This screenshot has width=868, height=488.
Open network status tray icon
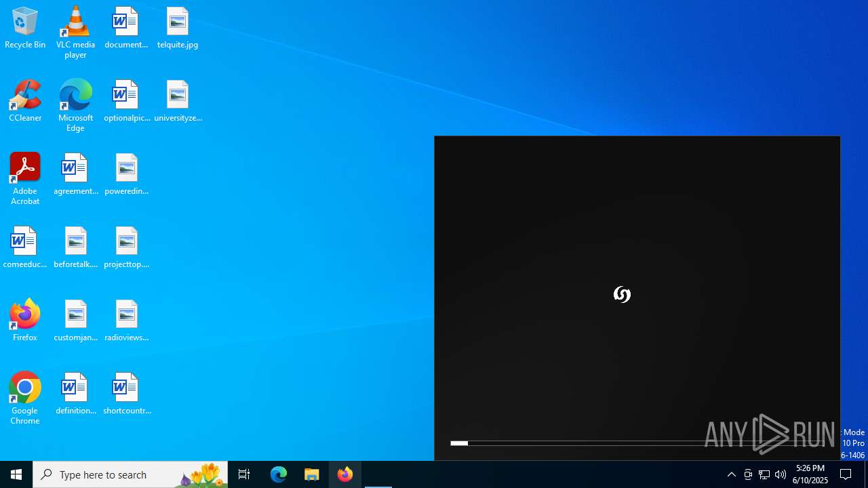pyautogui.click(x=764, y=474)
